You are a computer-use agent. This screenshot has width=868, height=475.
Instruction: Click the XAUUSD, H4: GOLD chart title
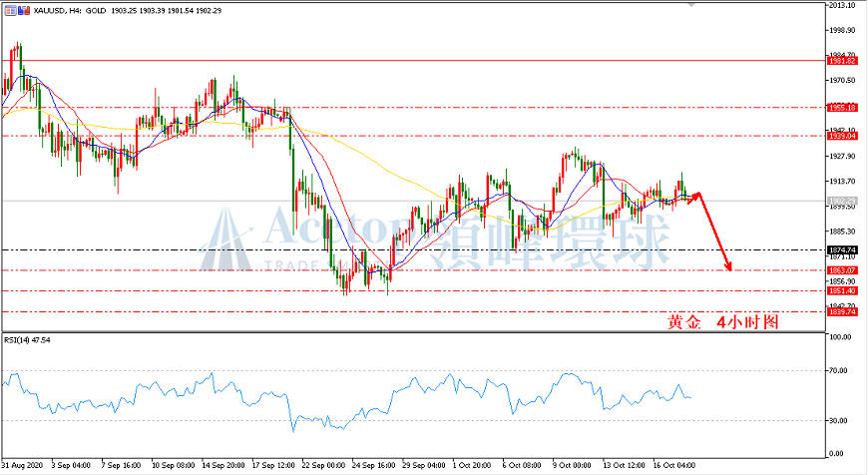(70, 11)
